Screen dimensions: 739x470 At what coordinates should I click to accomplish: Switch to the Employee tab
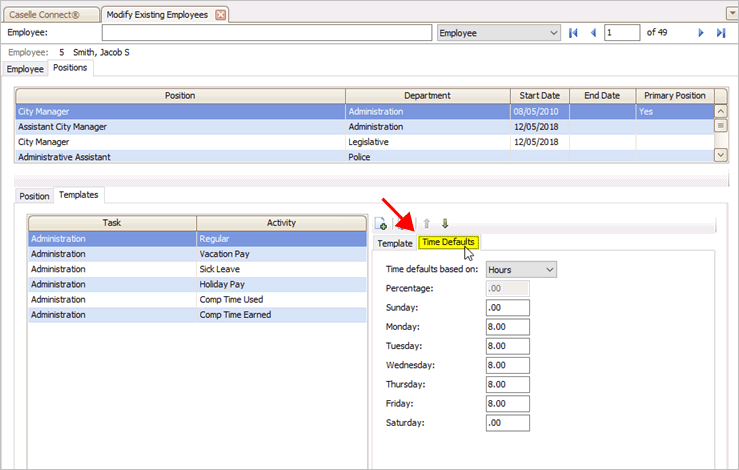point(25,69)
